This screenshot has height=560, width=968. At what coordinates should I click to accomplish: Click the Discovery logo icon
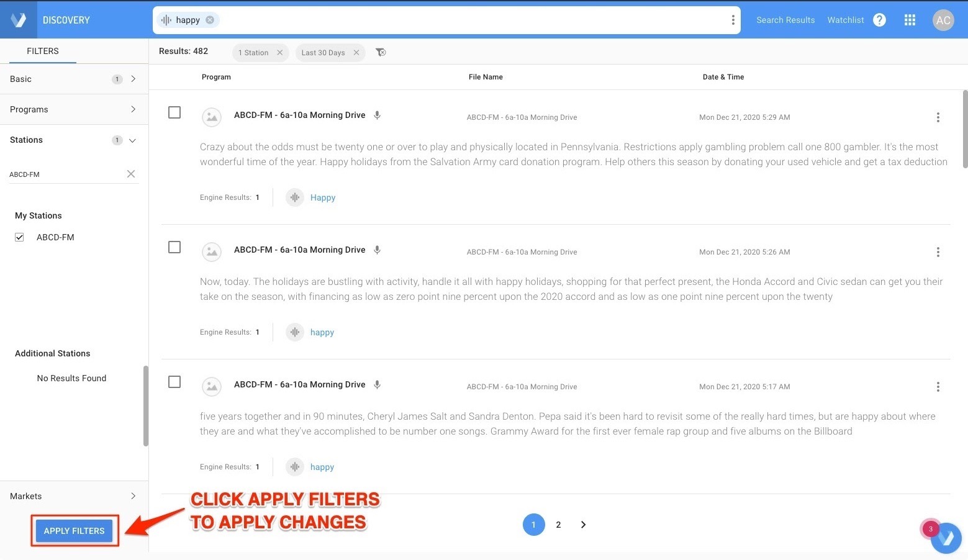[x=17, y=19]
